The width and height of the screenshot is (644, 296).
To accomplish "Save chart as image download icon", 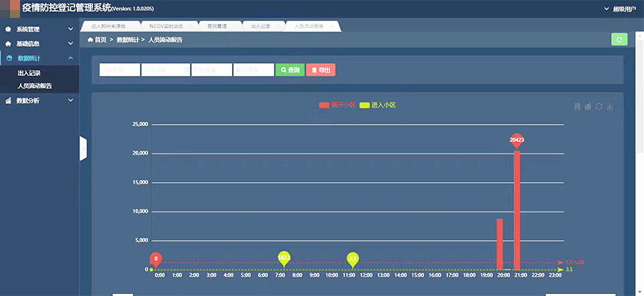I will pyautogui.click(x=610, y=107).
